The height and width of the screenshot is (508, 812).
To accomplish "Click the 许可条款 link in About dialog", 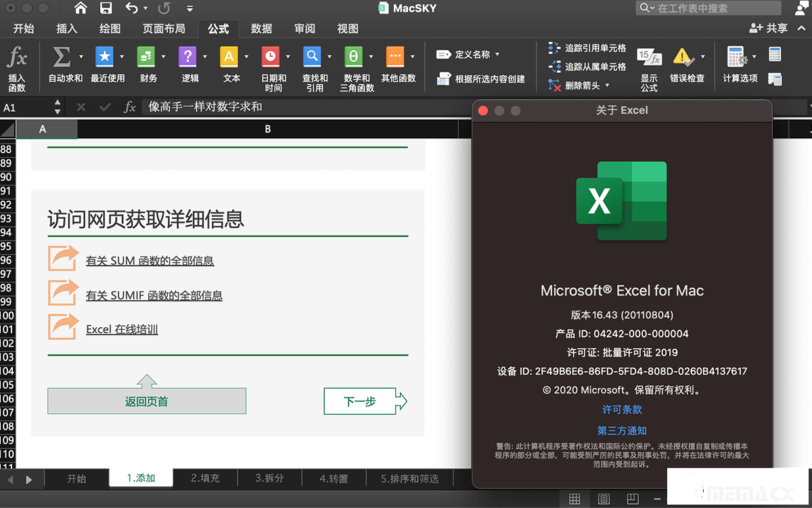I will [x=622, y=410].
